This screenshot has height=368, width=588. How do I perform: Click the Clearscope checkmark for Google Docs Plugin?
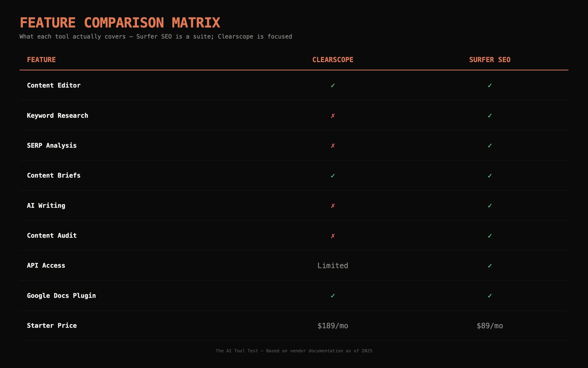click(333, 296)
